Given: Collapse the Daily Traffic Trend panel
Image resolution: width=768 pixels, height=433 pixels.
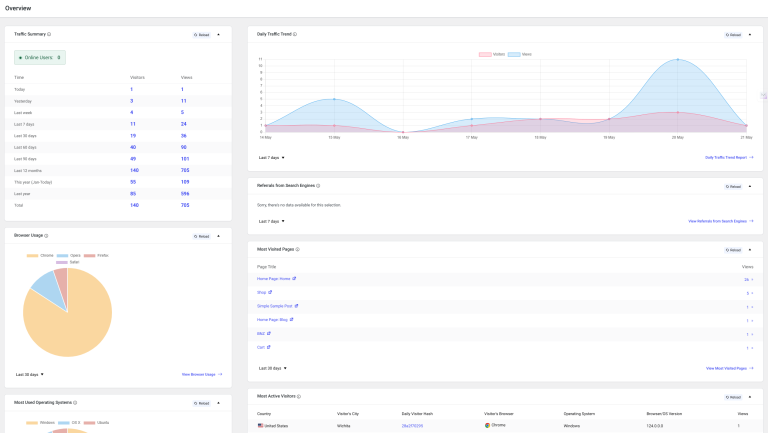Looking at the screenshot, I should point(750,35).
